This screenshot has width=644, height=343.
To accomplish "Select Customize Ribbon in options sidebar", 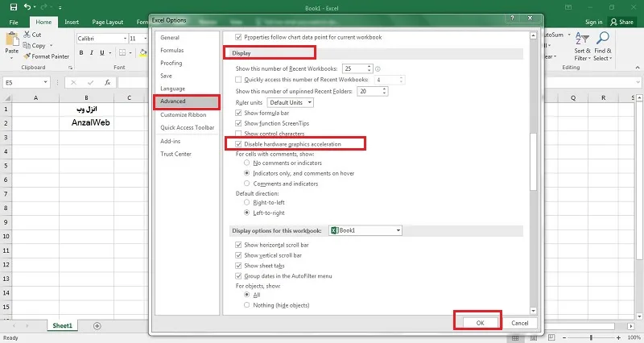I will [184, 114].
